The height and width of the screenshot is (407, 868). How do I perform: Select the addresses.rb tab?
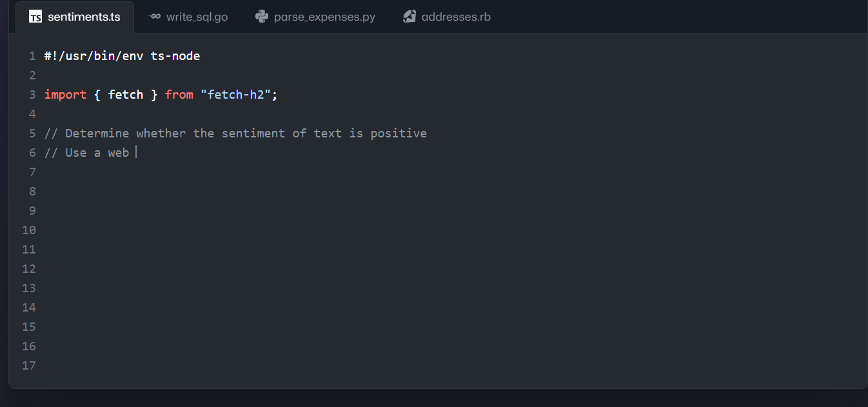point(455,17)
